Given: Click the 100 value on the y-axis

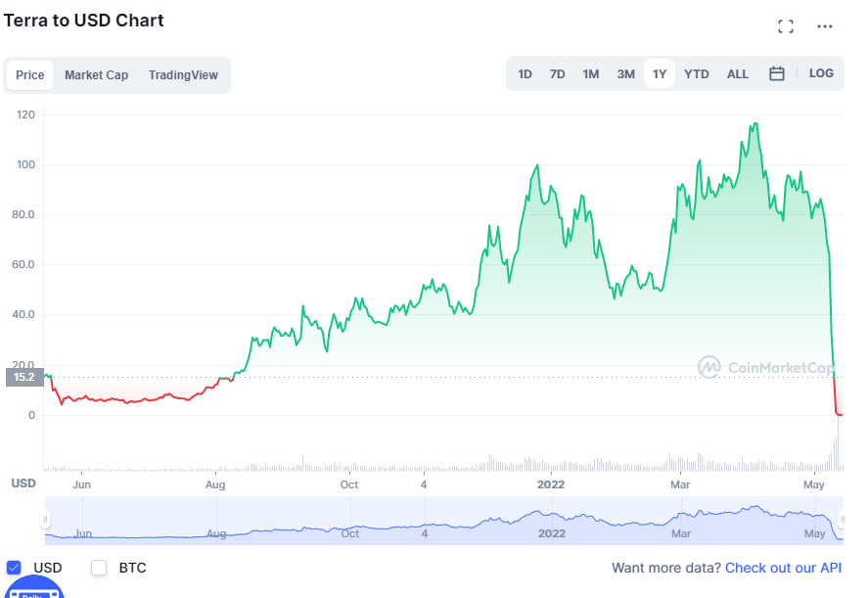Looking at the screenshot, I should click(x=25, y=164).
